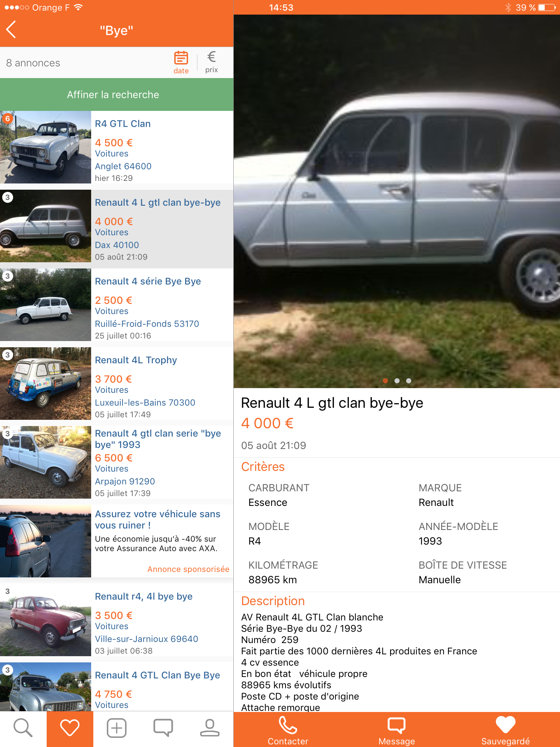
Task: Send a Message to the seller
Action: click(x=397, y=730)
